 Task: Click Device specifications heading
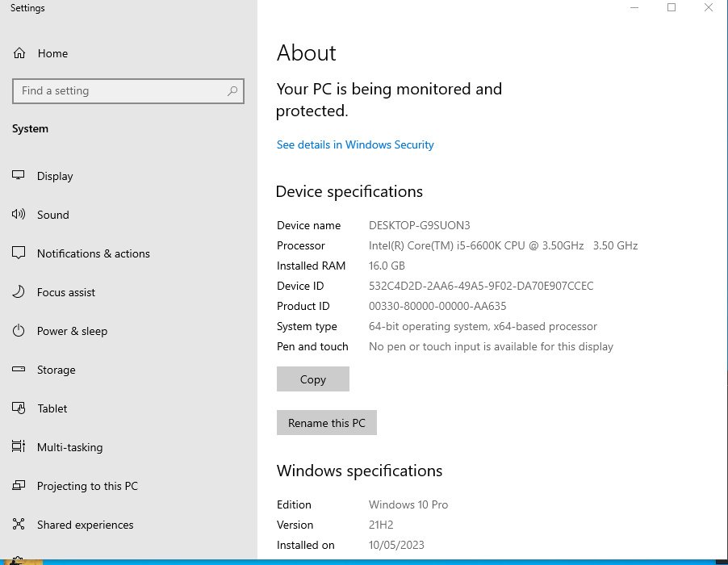click(349, 192)
